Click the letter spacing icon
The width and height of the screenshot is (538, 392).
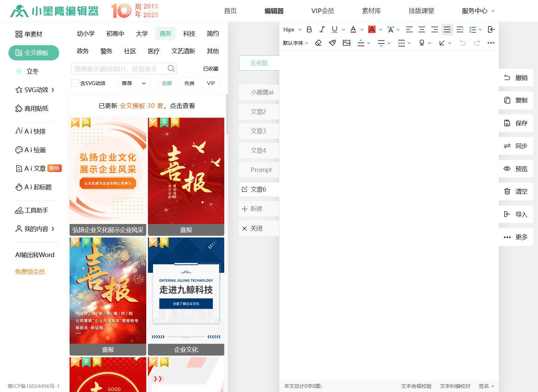pos(390,29)
